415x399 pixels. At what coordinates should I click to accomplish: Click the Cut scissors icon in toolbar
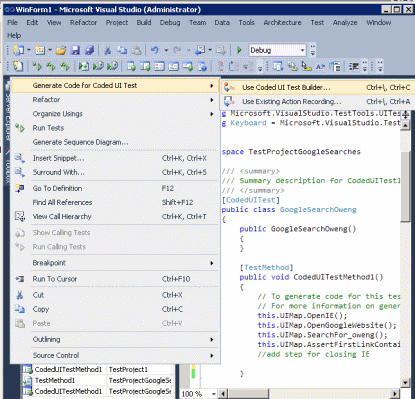pos(107,51)
